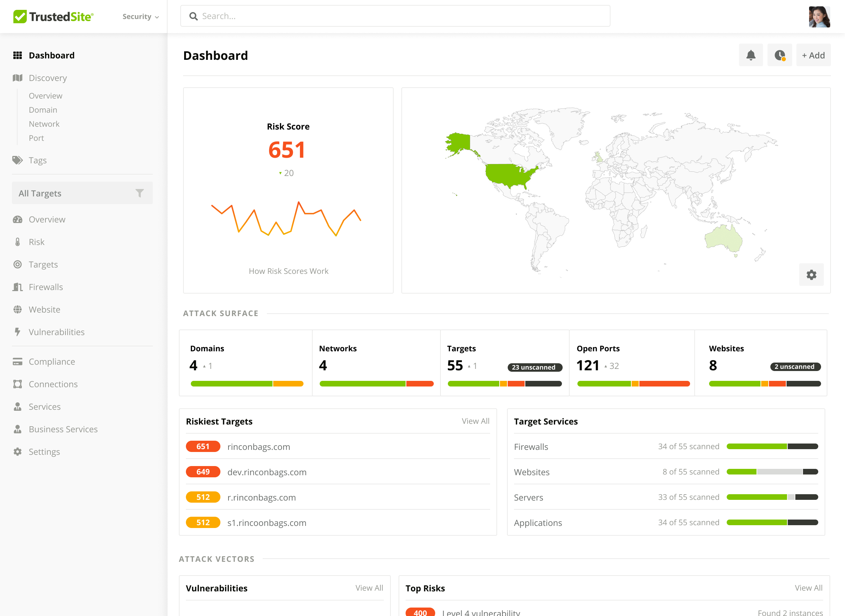Click the All Targets filter funnel icon
The height and width of the screenshot is (616, 845).
point(139,193)
